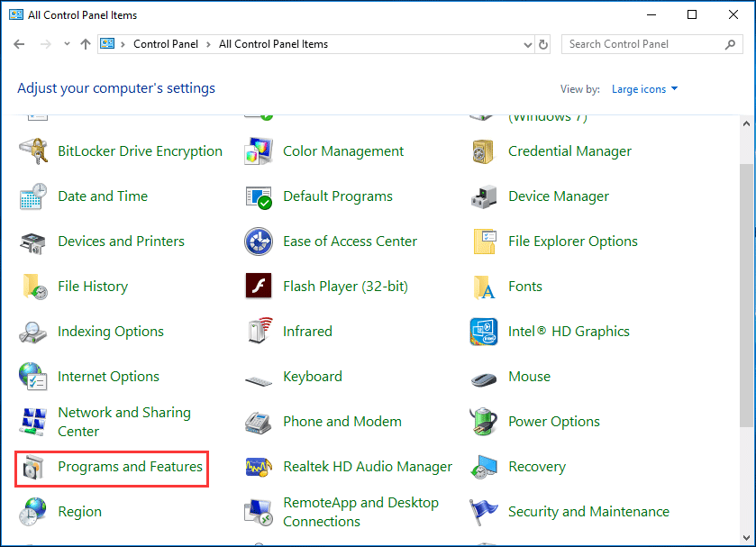Open the Programs and Features link
The height and width of the screenshot is (547, 756).
coord(130,467)
